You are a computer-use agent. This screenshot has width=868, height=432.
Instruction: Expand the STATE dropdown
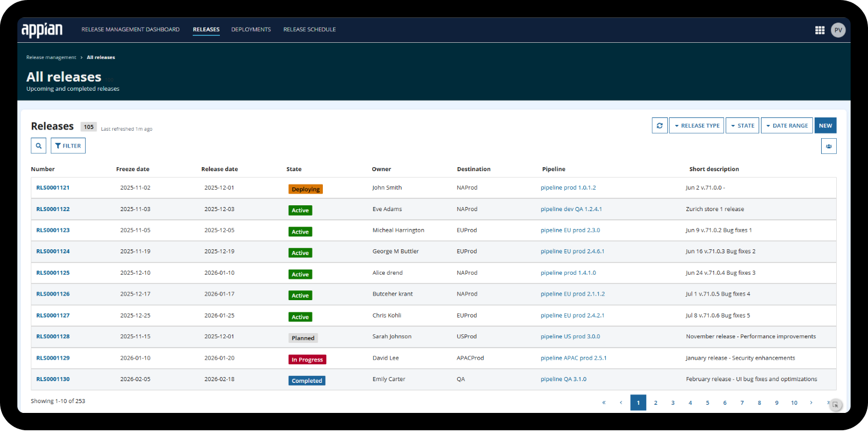[742, 125]
